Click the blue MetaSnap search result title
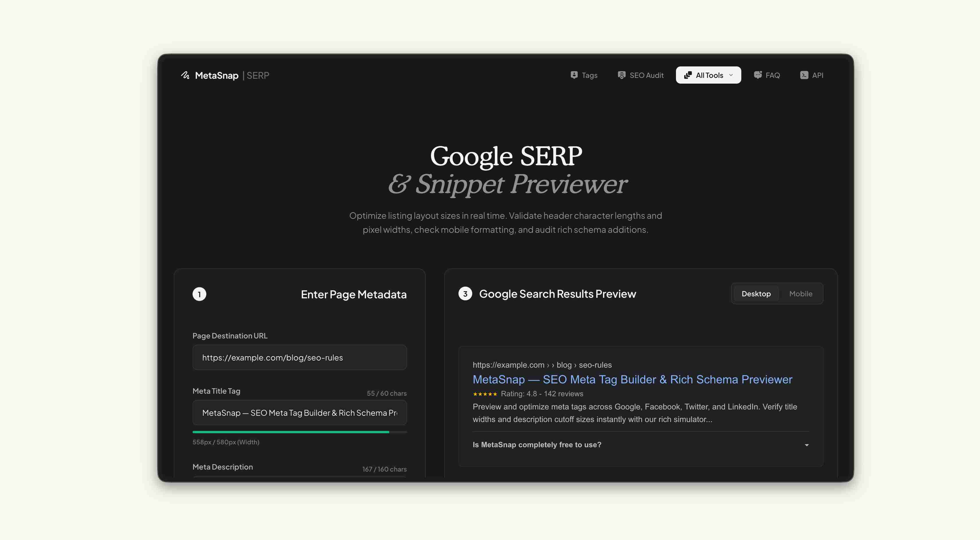This screenshot has width=980, height=540. pos(632,379)
